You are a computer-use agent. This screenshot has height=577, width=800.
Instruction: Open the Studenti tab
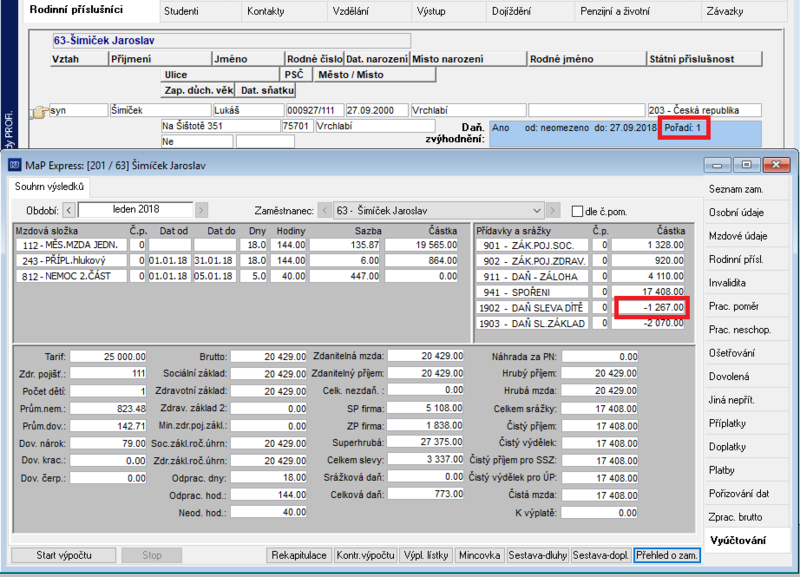tap(181, 11)
